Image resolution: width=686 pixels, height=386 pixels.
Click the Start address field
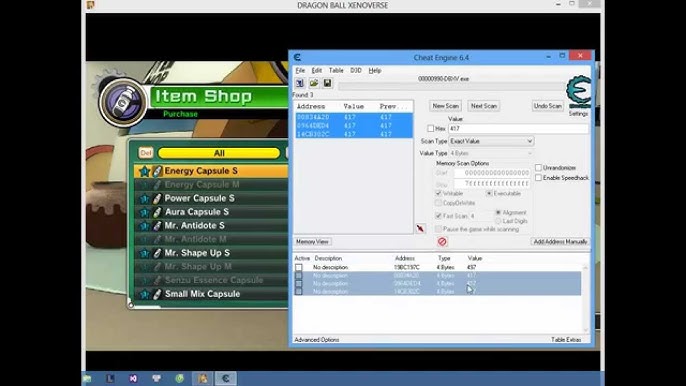click(492, 173)
